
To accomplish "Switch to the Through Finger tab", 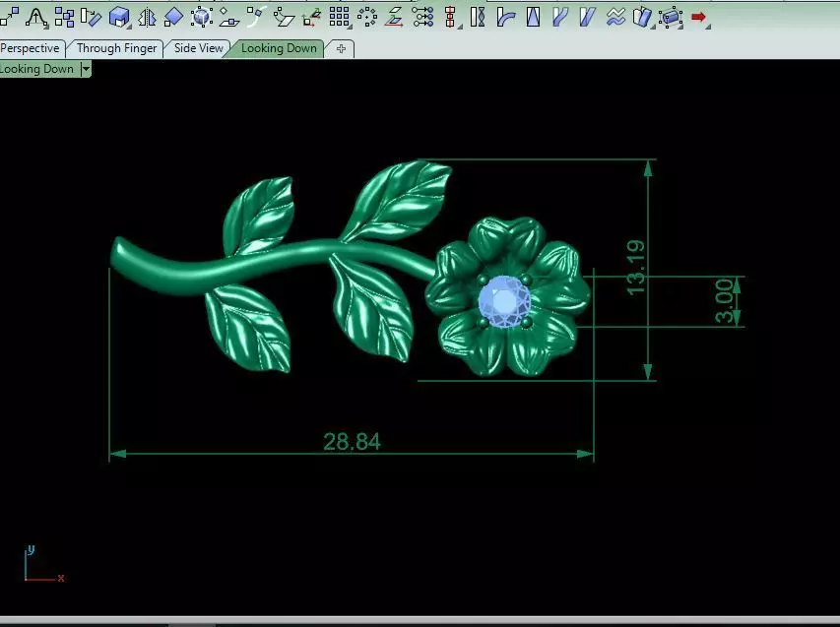I will pyautogui.click(x=116, y=48).
